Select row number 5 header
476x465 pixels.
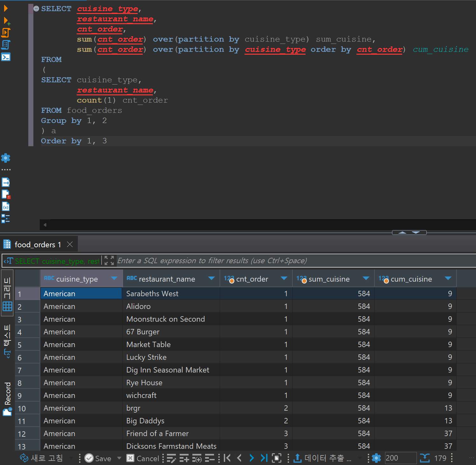27,345
